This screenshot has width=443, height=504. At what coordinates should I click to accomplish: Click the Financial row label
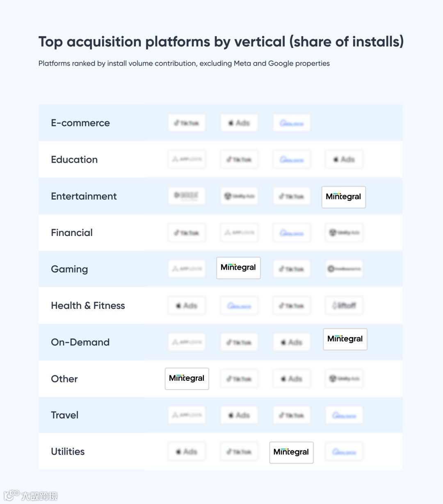point(72,233)
